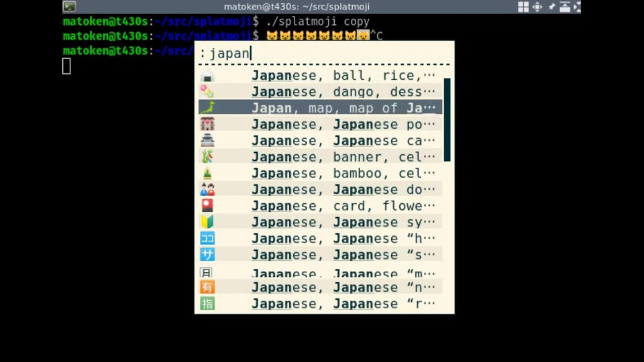Click the move-arrows icon in title bar

pyautogui.click(x=537, y=7)
